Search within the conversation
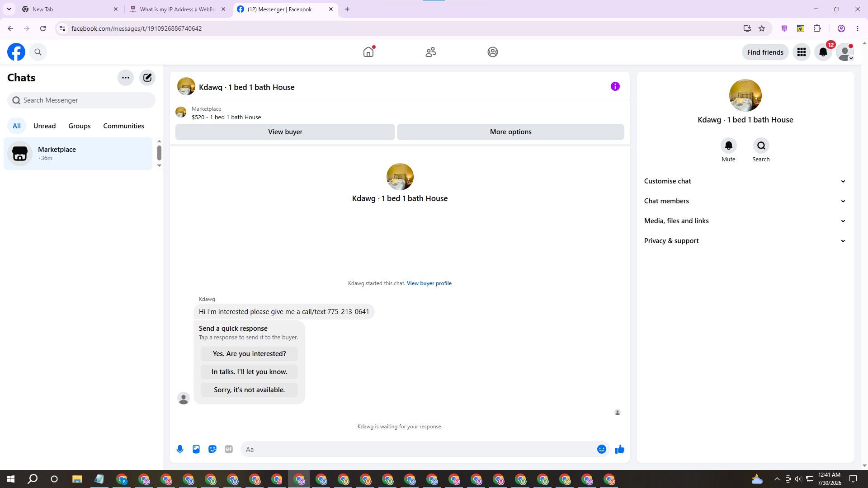This screenshot has width=868, height=488. click(761, 145)
